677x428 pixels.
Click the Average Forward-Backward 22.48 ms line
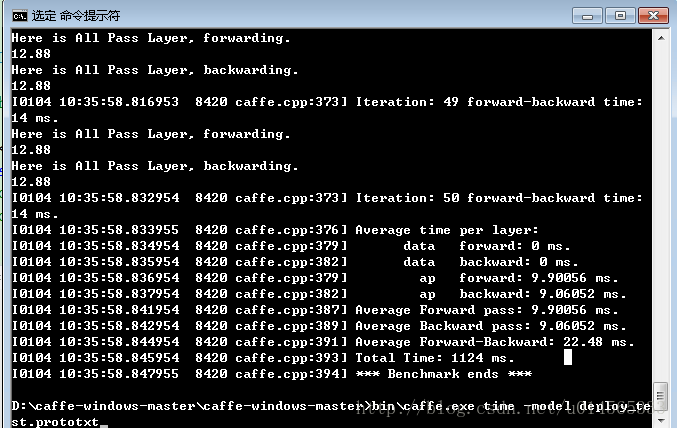click(x=495, y=342)
